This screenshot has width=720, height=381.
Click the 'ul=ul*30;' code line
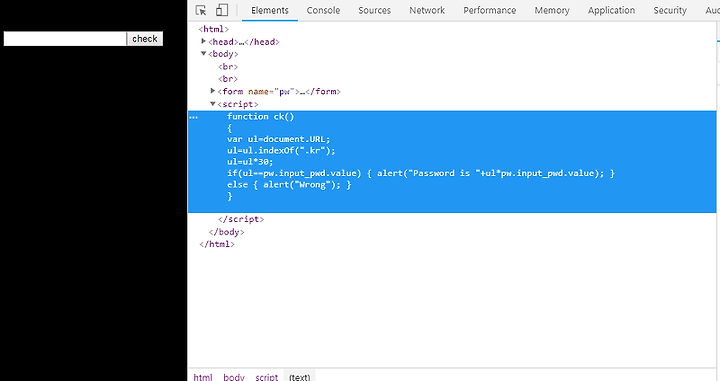pos(250,162)
